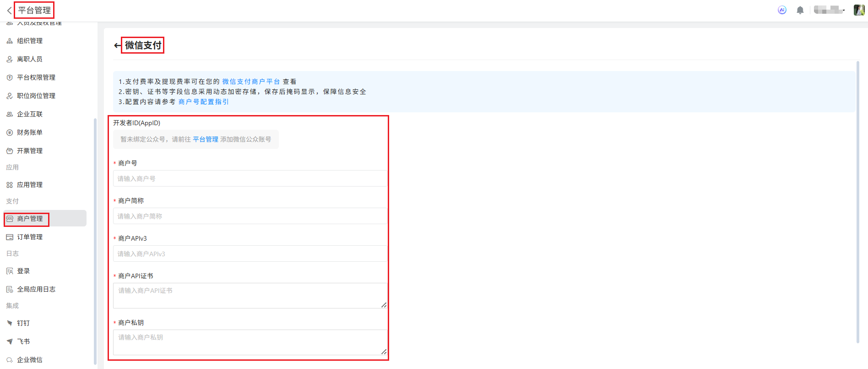Click the user avatar picture
The width and height of the screenshot is (868, 369).
[x=859, y=10]
